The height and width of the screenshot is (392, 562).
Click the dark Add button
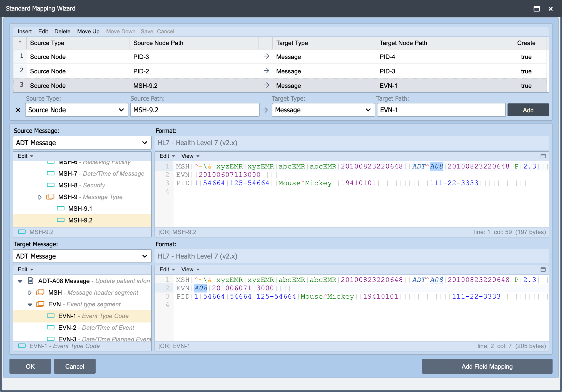tap(528, 110)
